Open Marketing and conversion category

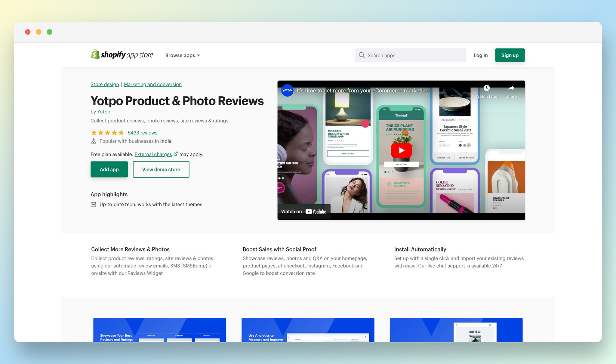(152, 84)
